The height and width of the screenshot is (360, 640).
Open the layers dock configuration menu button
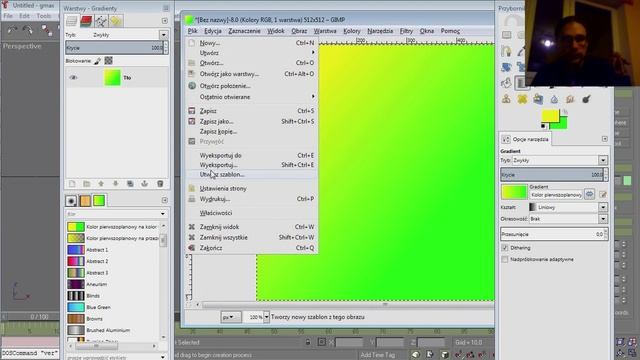tap(164, 20)
